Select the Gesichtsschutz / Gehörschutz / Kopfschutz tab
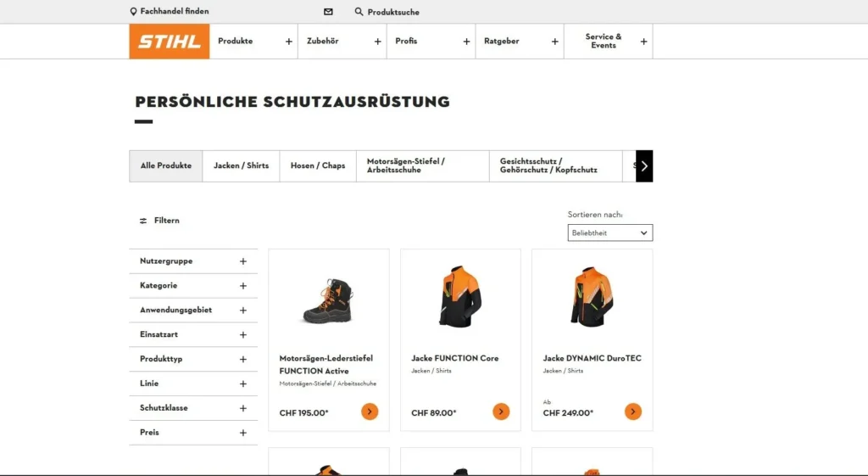Screen dimensions: 868x476 pos(556,165)
